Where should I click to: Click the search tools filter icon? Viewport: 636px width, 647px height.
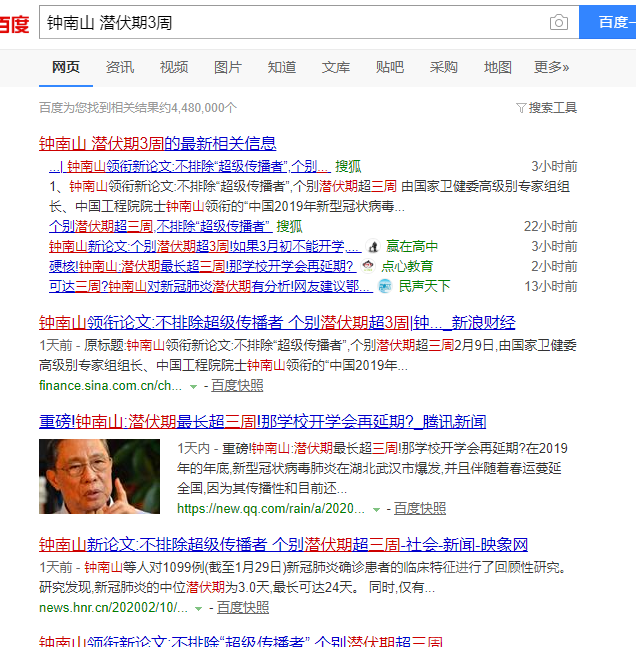[521, 108]
